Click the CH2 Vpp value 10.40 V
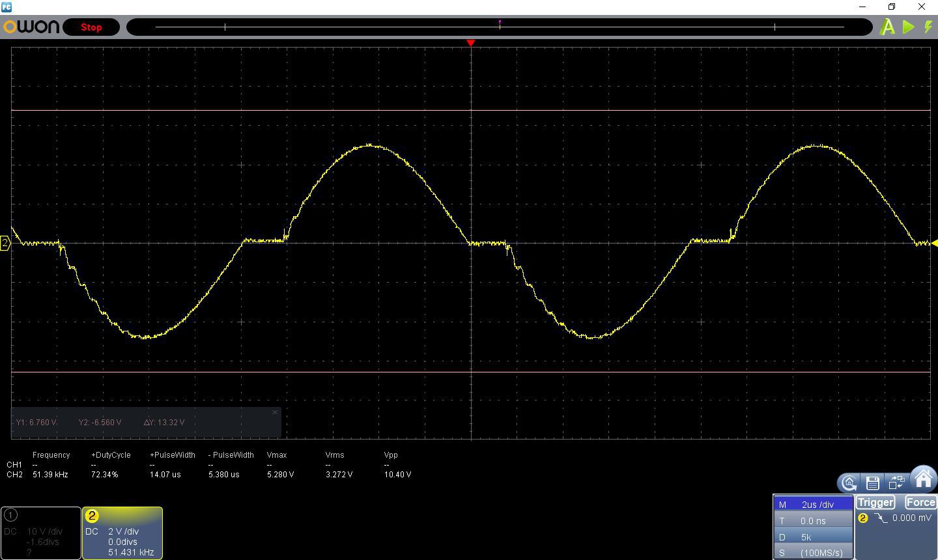 click(397, 475)
